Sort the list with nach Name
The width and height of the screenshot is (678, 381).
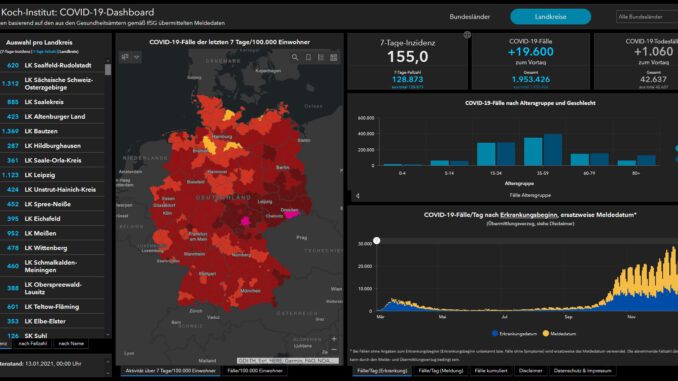[71, 343]
